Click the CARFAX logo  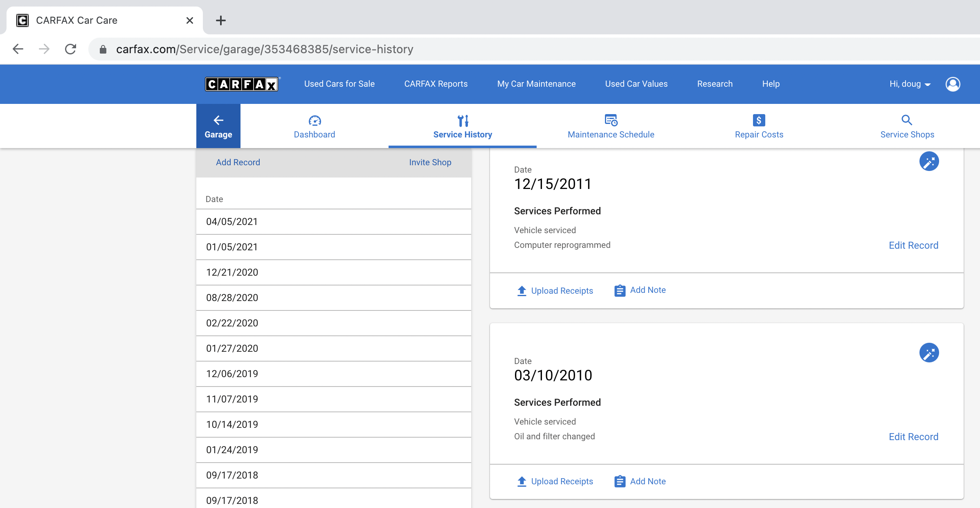point(242,84)
